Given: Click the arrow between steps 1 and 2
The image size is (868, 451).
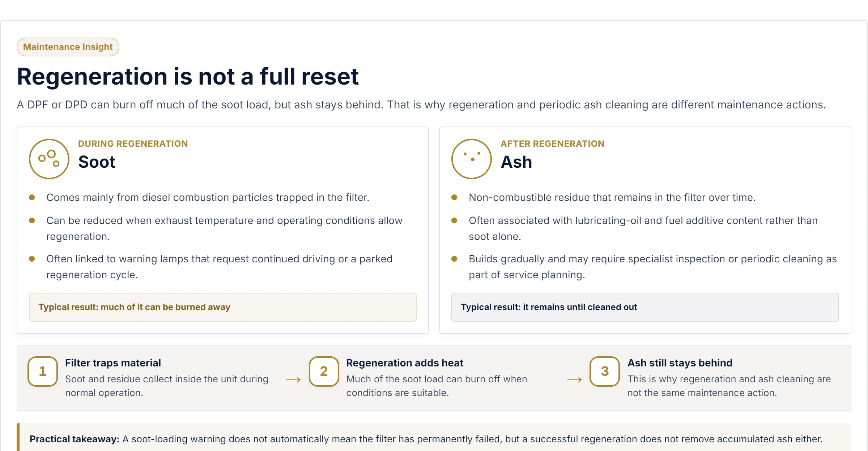Looking at the screenshot, I should point(293,379).
